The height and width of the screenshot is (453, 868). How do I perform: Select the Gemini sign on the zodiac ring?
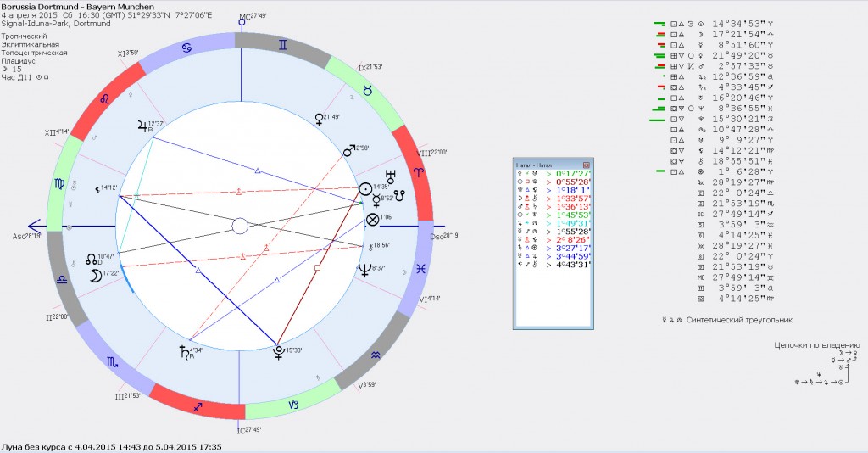[282, 45]
